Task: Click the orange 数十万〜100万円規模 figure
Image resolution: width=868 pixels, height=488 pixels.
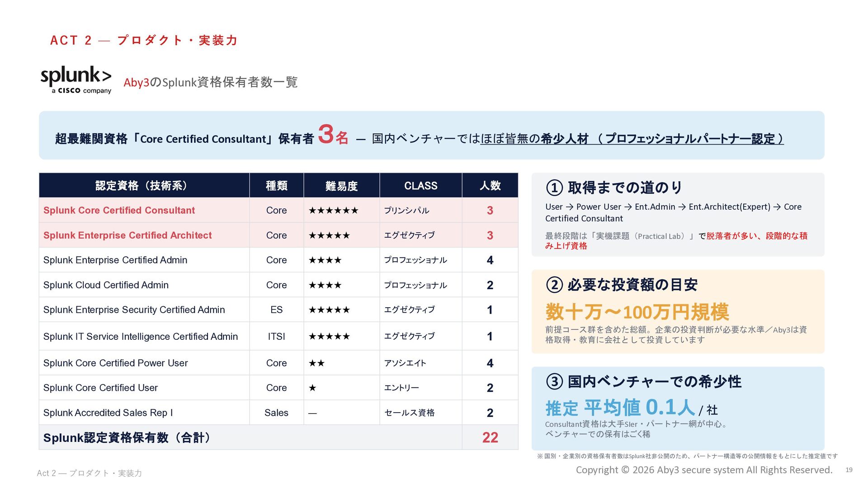Action: (637, 312)
